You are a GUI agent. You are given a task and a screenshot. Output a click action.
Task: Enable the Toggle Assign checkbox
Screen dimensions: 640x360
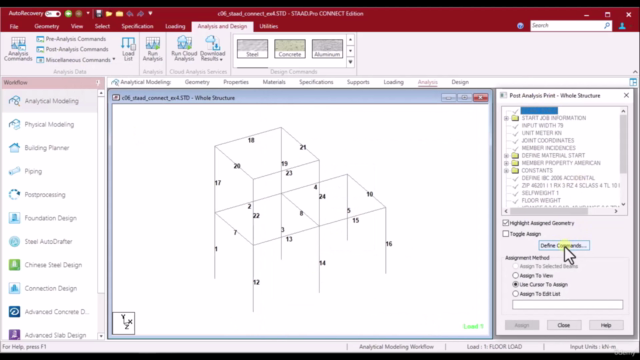pyautogui.click(x=506, y=234)
